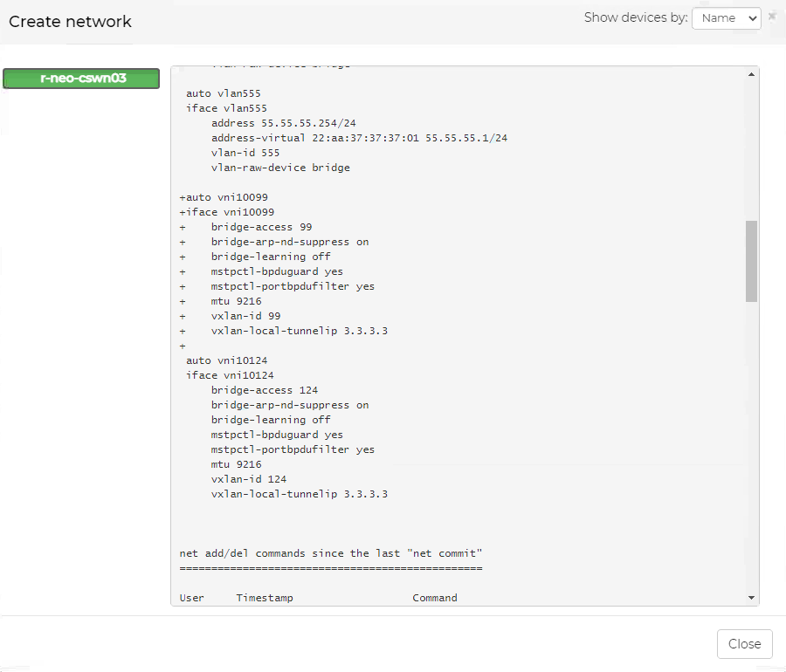Click the "address 55.55.55.254/24" line
Viewport: 786px width, 672px height.
pos(283,123)
